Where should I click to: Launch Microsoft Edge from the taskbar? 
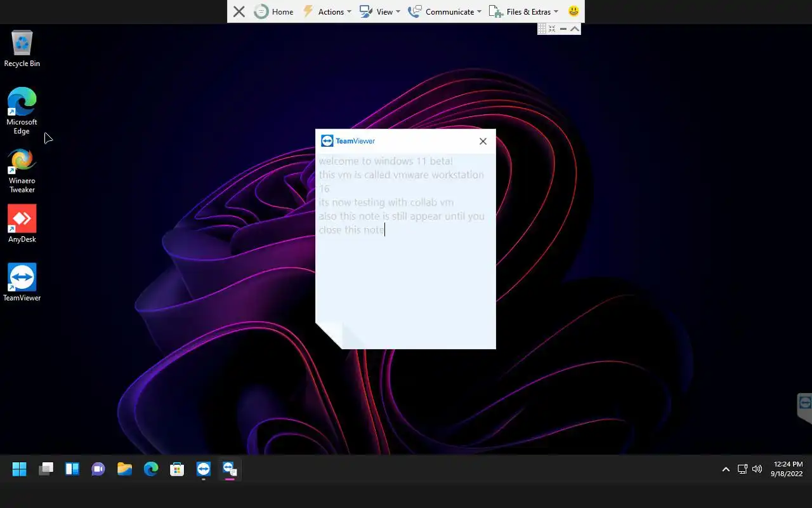coord(151,469)
